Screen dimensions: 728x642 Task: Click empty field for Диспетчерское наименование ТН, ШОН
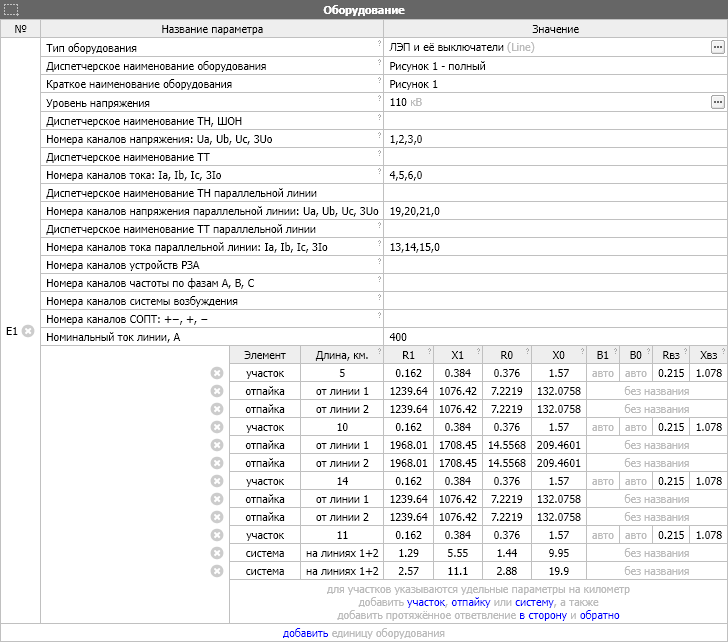click(555, 121)
